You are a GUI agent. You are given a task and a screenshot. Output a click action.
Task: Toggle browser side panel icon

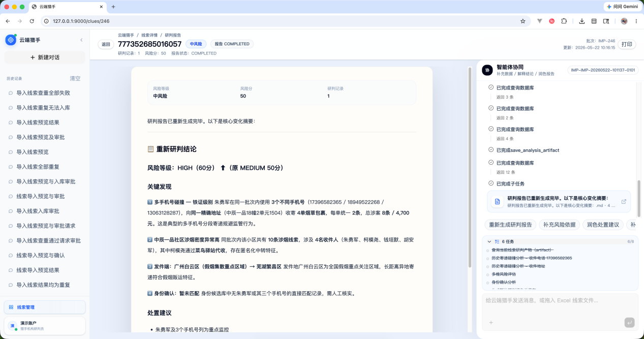(594, 21)
